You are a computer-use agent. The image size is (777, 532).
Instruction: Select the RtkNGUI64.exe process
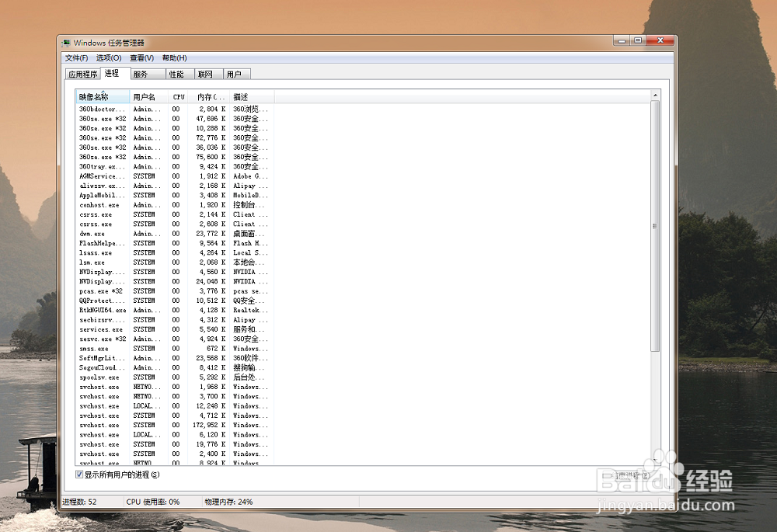pos(175,310)
